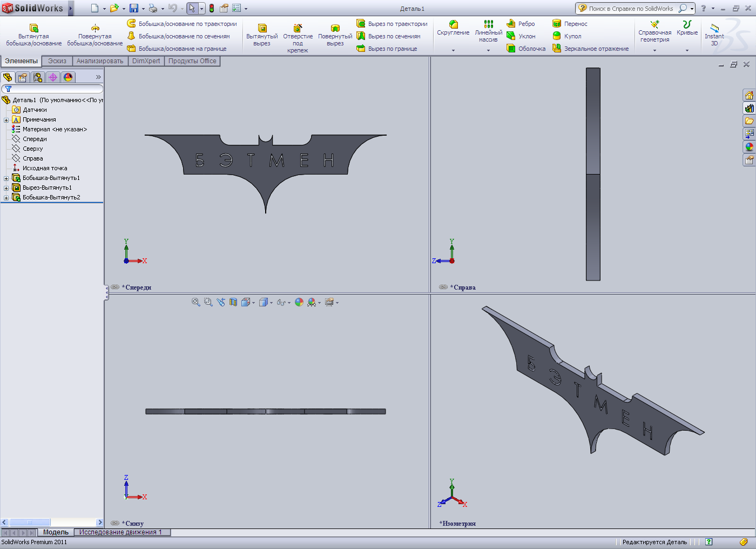Activate the Вытянутый вырез tool
Screen dimensions: 756x549
[x=262, y=35]
